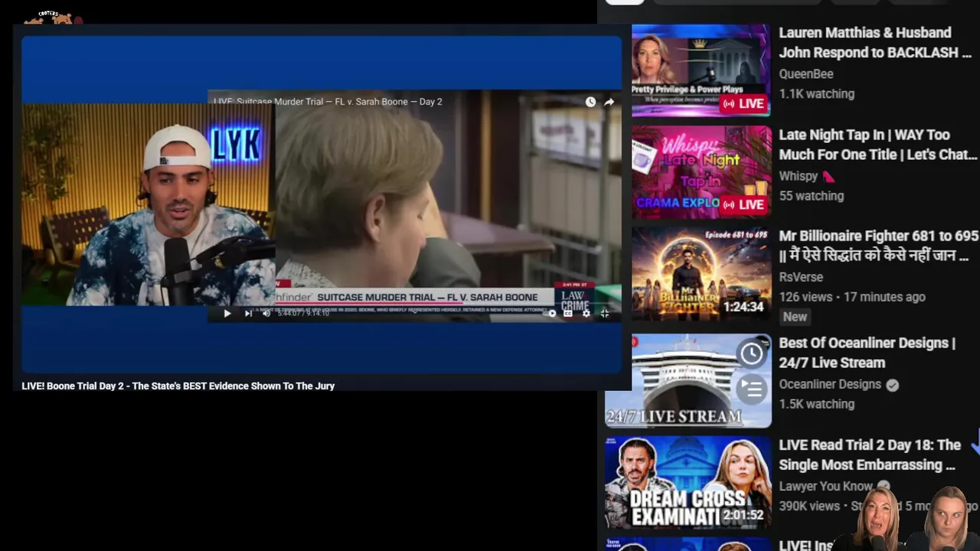
Task: Open Whispy Late Night Tap In thumbnail
Action: 701,172
